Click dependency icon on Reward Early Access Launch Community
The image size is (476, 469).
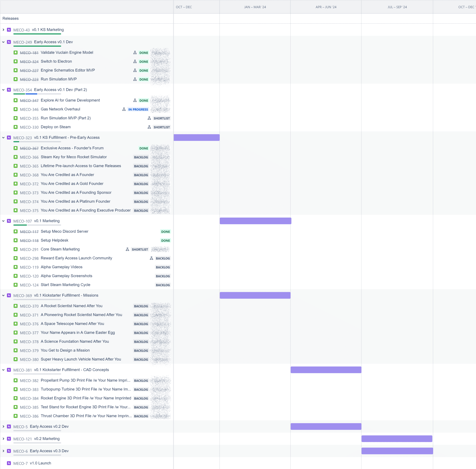coord(152,258)
